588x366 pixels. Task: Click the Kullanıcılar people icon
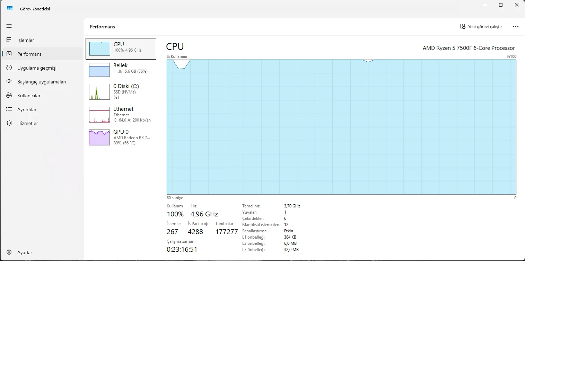(x=9, y=95)
